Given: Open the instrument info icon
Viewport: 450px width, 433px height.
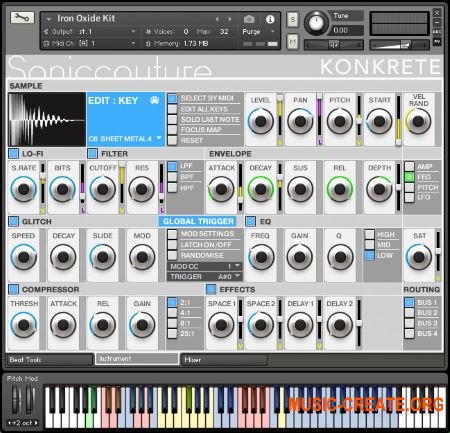Looking at the screenshot, I should click(270, 19).
